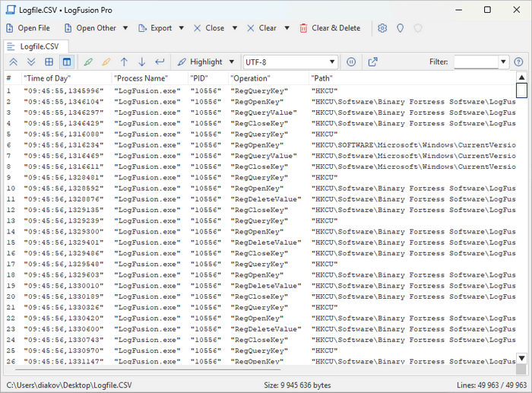Toggle the grid rows view icon

pyautogui.click(x=49, y=62)
